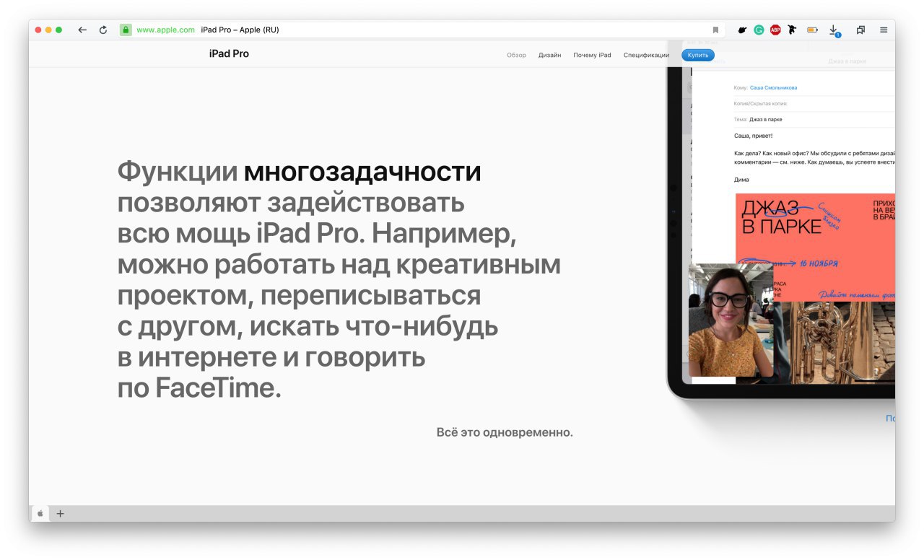Click the FaceTime woman video thumbnail
Image resolution: width=924 pixels, height=560 pixels.
coord(731,320)
